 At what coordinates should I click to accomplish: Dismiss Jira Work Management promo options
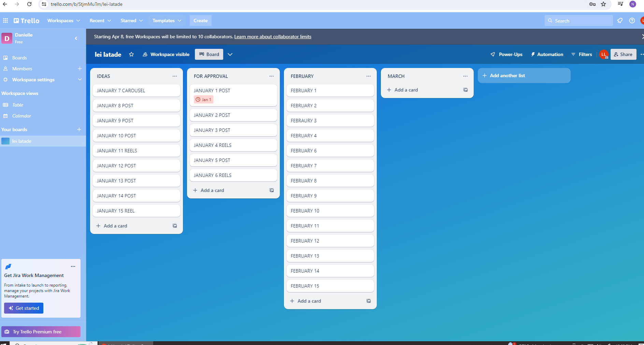(x=73, y=266)
